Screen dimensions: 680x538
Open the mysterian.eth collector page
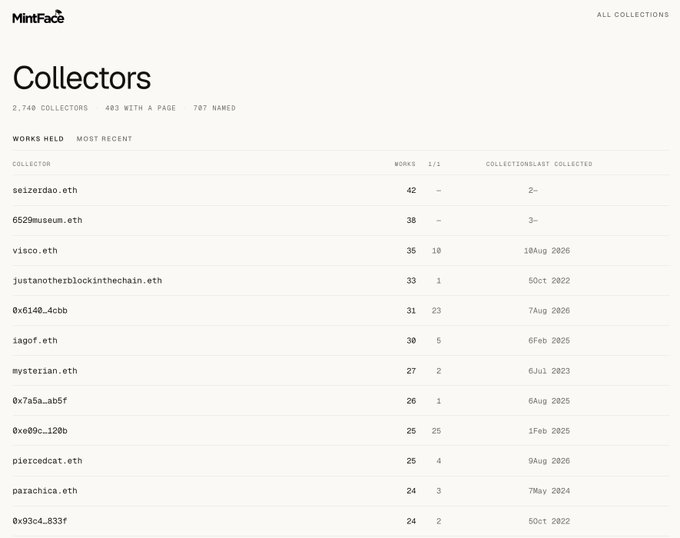(x=45, y=371)
